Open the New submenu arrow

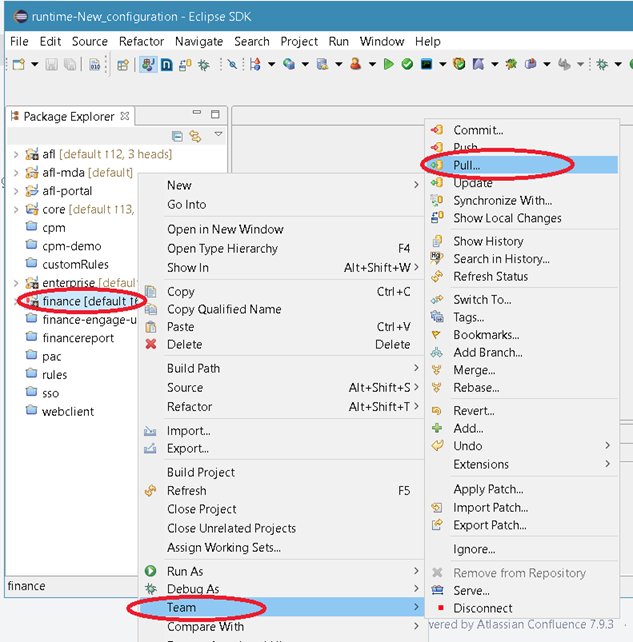coord(416,185)
